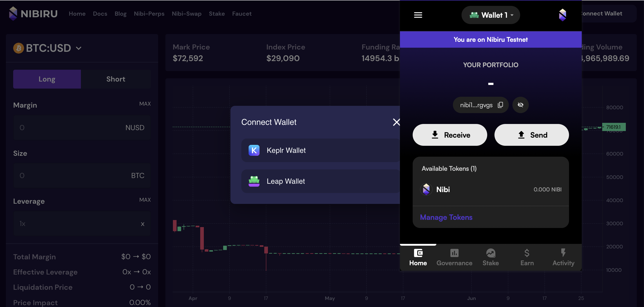Click MAX next to Leverage
The width and height of the screenshot is (644, 307).
pos(145,200)
